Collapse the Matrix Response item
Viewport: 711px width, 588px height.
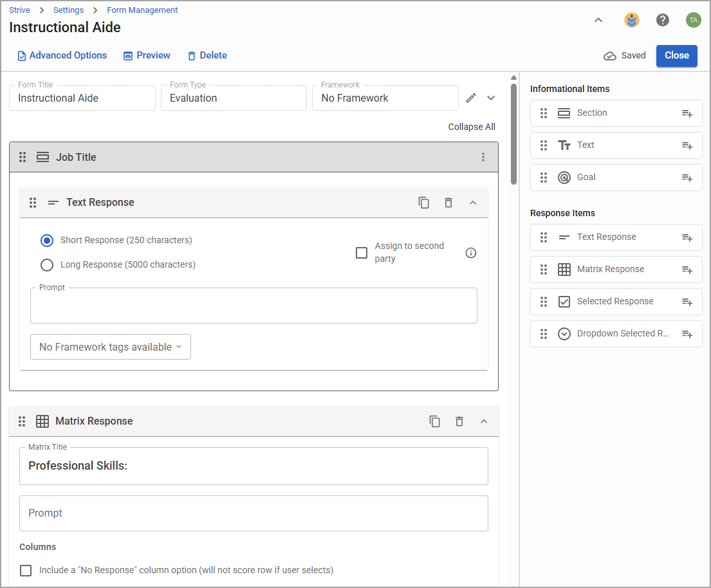[x=484, y=421]
